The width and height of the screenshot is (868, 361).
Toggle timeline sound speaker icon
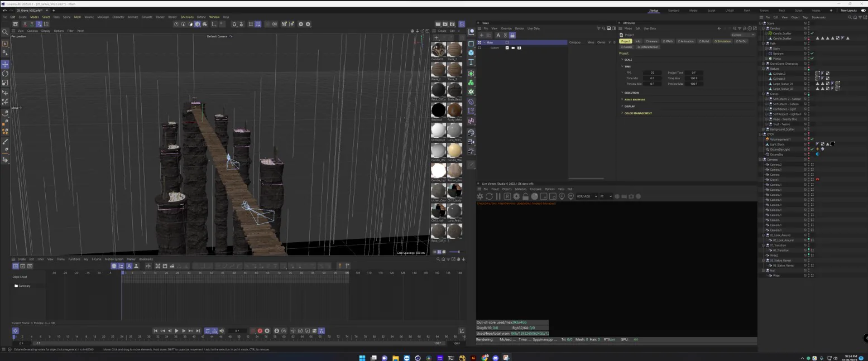pyautogui.click(x=222, y=331)
